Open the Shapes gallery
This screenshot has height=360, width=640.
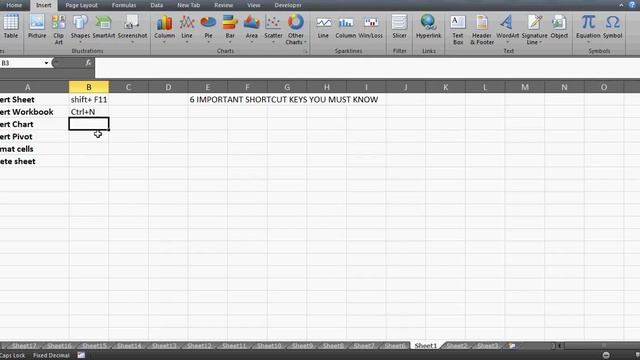(80, 29)
